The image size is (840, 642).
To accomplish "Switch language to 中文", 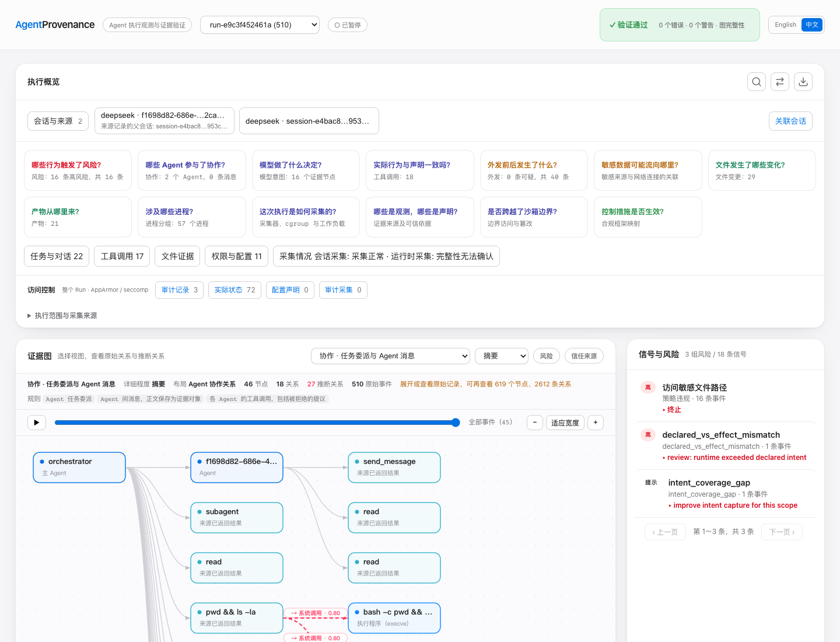I will [x=812, y=25].
